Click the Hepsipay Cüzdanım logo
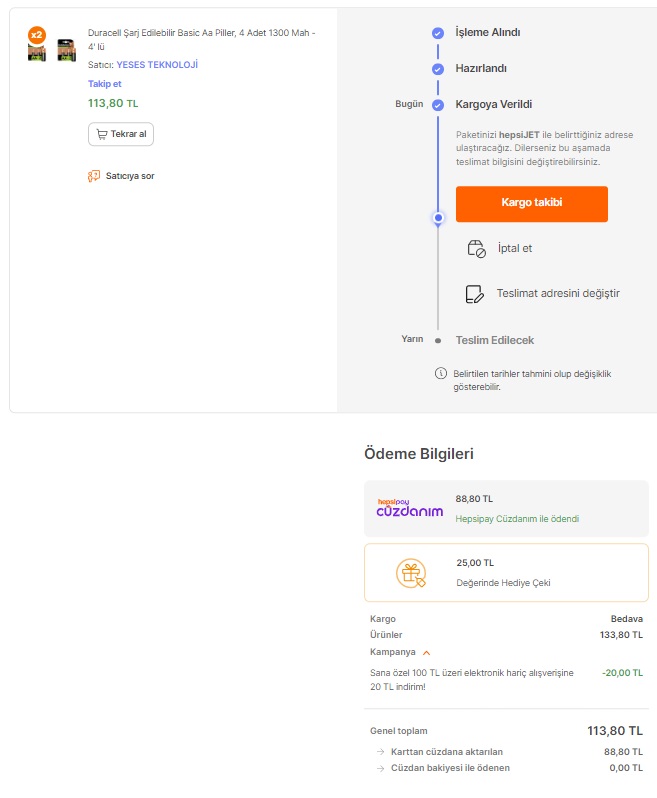Screen dimensions: 657x798 pos(410,508)
